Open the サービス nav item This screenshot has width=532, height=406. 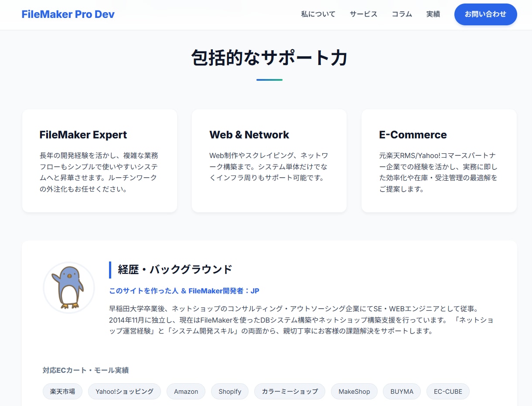click(x=363, y=14)
